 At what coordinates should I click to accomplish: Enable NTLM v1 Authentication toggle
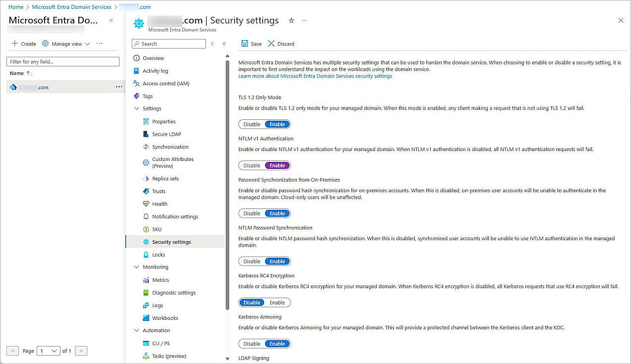pyautogui.click(x=277, y=165)
